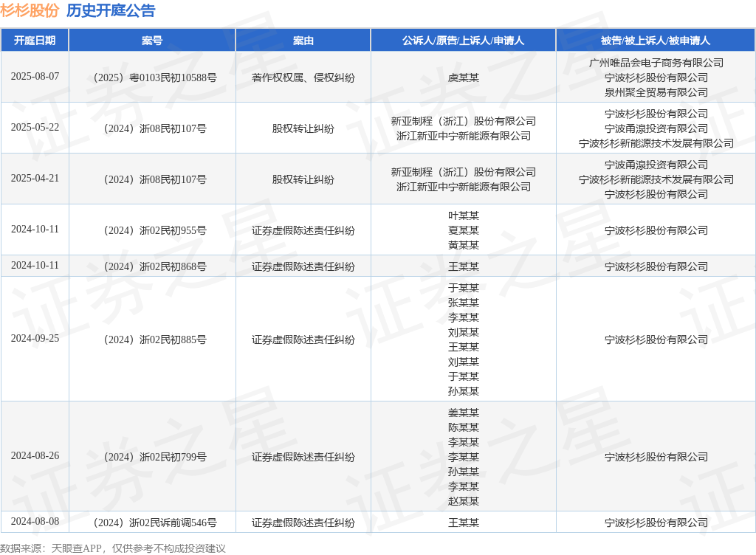
Task: Click plaintiff 姜某某
Action: point(464,413)
